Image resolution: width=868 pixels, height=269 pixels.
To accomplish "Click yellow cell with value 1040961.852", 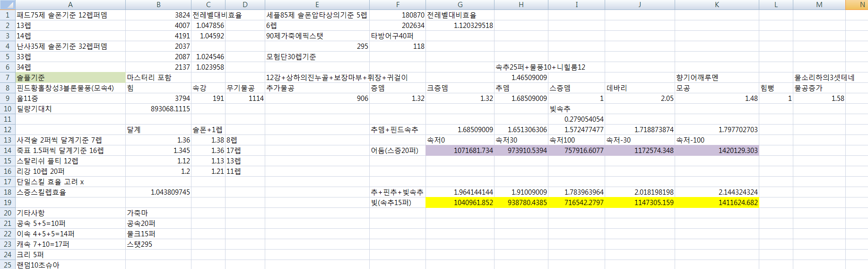I will click(460, 203).
